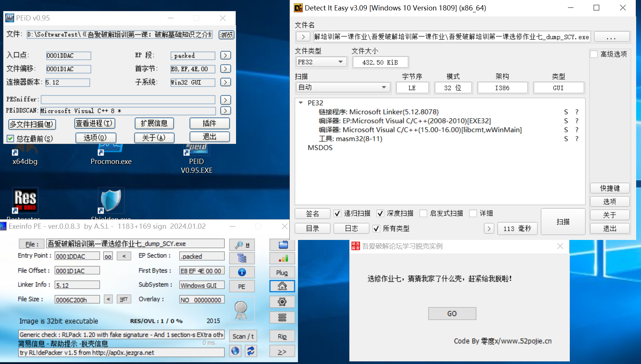The height and width of the screenshot is (364, 641).
Task: Click the PESniffer arrow button in PEiD
Action: click(225, 99)
